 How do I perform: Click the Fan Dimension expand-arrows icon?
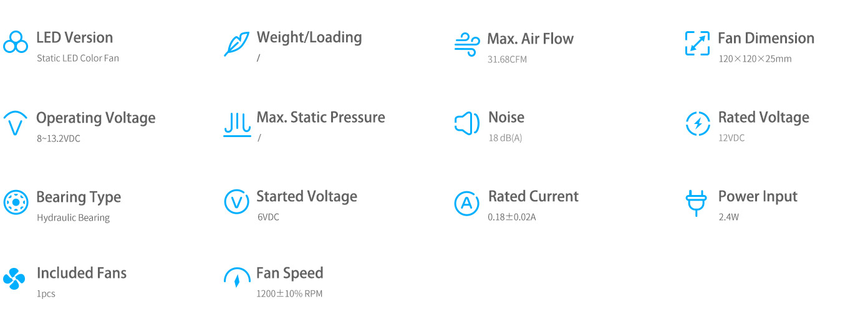point(697,44)
